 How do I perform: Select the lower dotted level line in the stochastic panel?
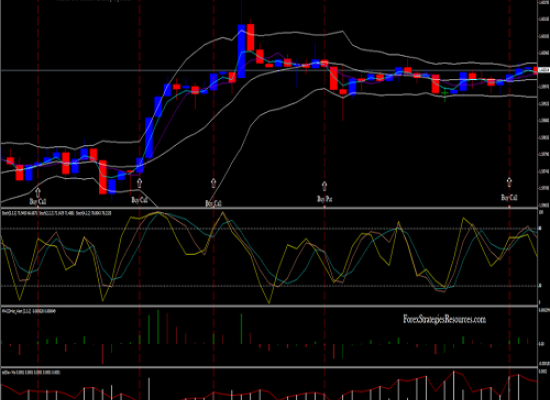[x=269, y=286]
